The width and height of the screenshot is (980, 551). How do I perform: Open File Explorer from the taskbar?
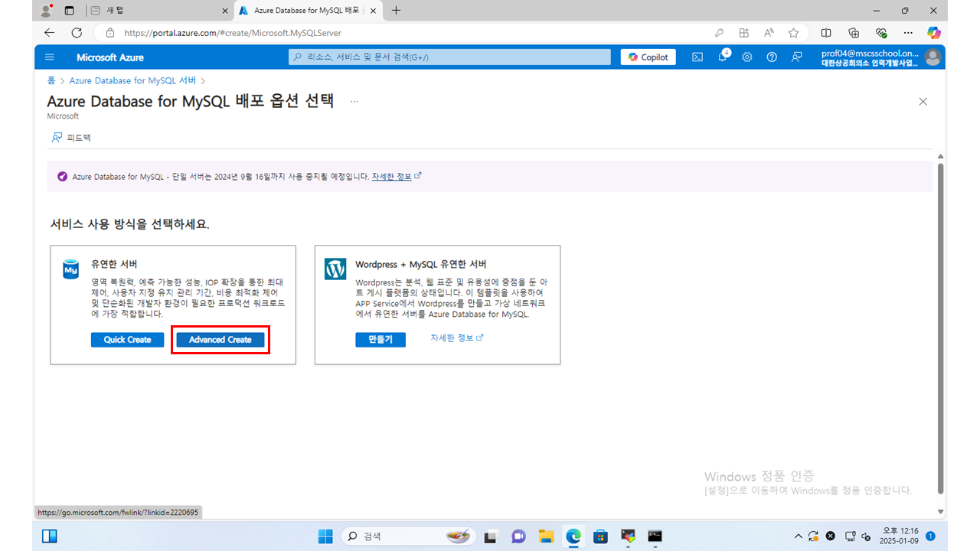click(546, 536)
